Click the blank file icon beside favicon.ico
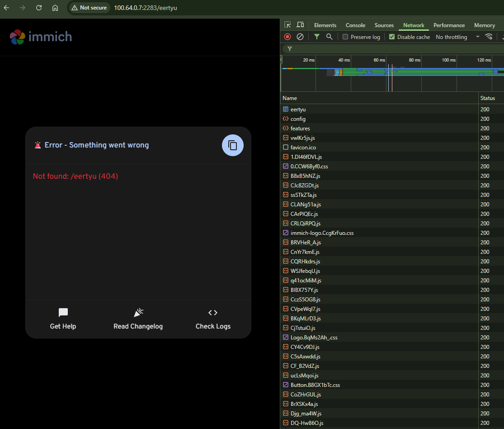 (285, 147)
